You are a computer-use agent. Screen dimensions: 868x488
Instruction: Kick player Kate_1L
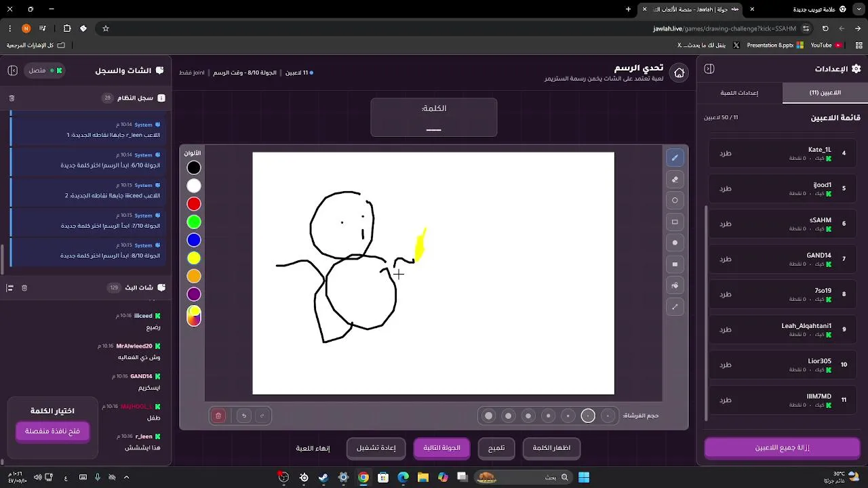[726, 153]
